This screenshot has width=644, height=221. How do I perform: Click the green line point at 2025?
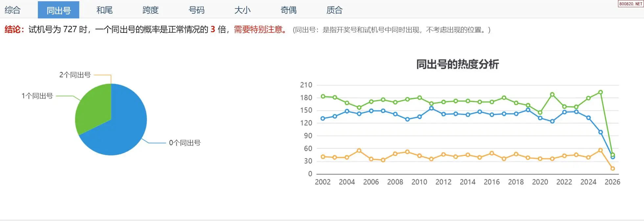pyautogui.click(x=601, y=92)
